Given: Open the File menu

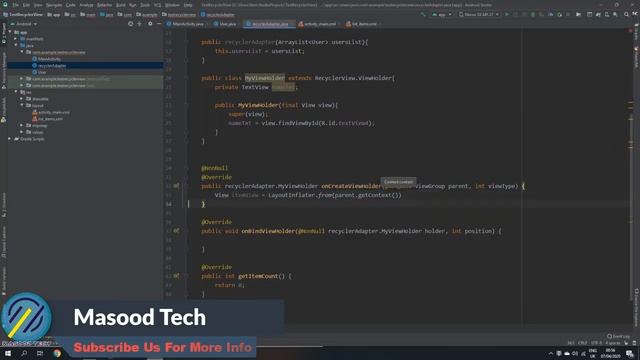Looking at the screenshot, I should (15, 5).
